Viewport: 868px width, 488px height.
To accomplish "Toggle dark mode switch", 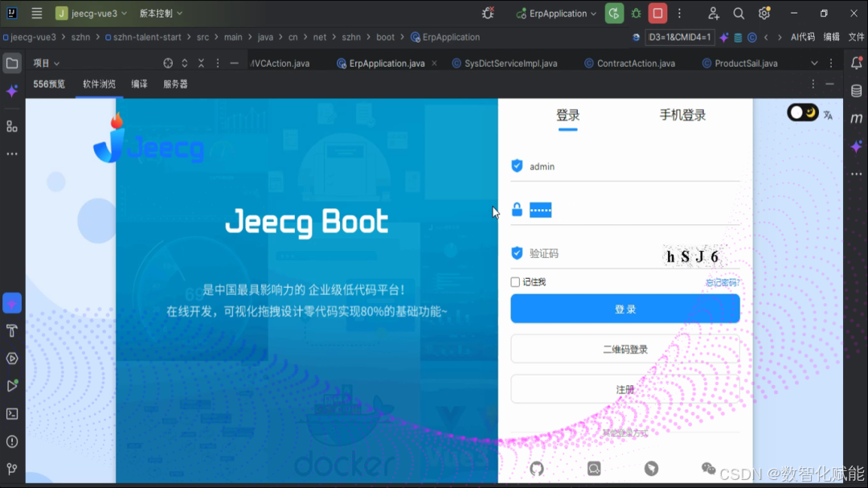I will tap(803, 113).
